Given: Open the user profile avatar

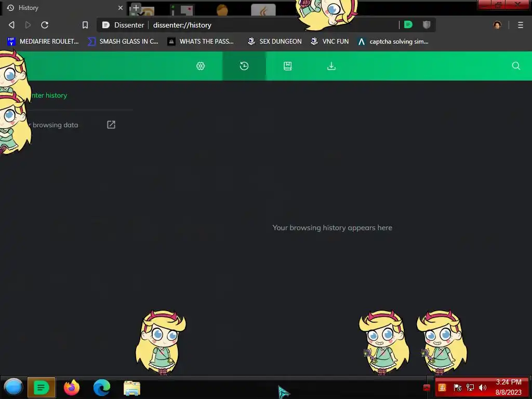Looking at the screenshot, I should pos(497,25).
